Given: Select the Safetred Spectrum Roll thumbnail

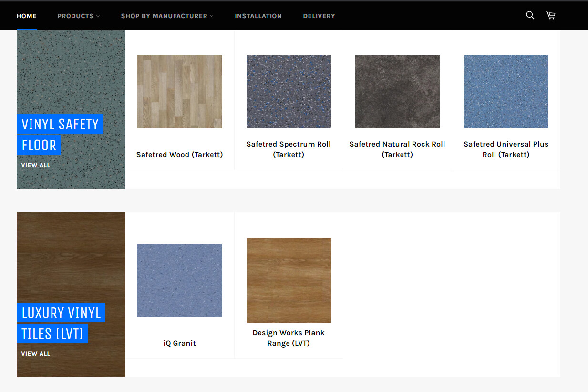Looking at the screenshot, I should (289, 92).
